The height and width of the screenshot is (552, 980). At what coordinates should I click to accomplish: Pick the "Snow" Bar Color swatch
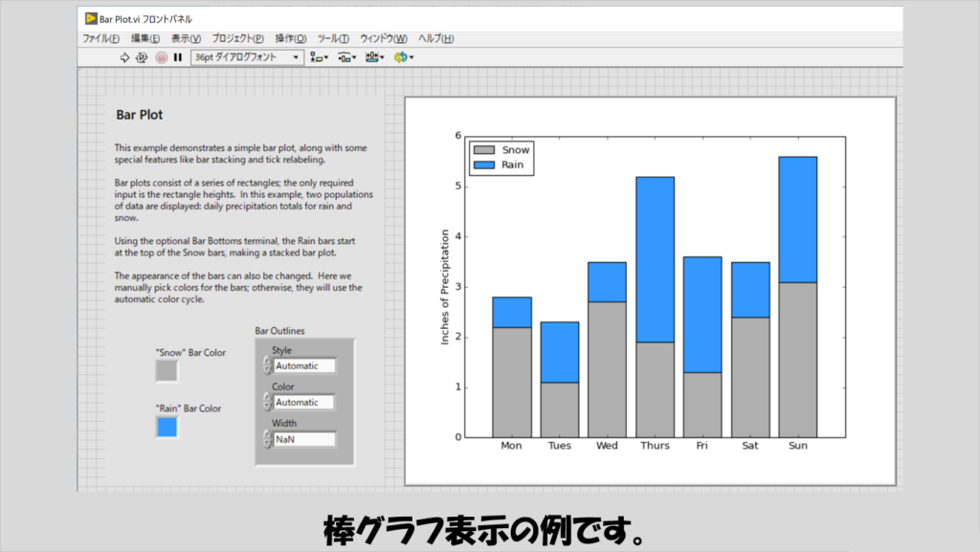point(167,370)
